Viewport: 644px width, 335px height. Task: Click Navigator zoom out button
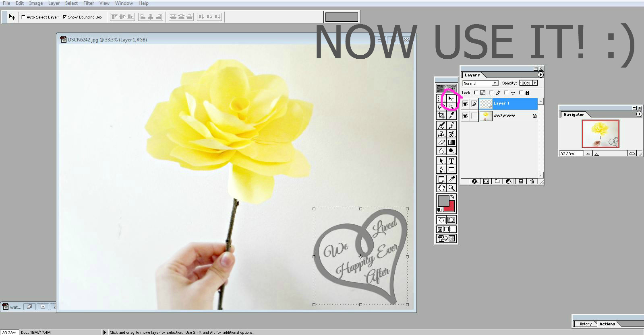pos(588,154)
